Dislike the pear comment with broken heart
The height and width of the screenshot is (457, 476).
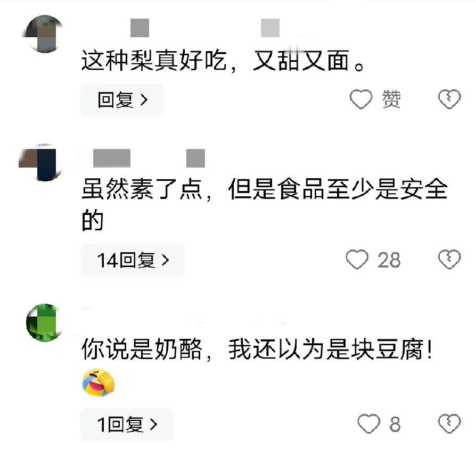pyautogui.click(x=449, y=99)
